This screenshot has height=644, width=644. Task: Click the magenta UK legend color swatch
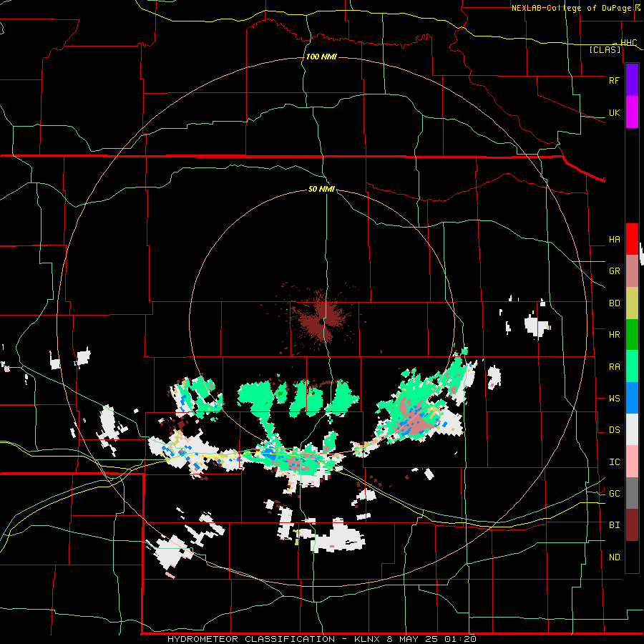pos(632,112)
